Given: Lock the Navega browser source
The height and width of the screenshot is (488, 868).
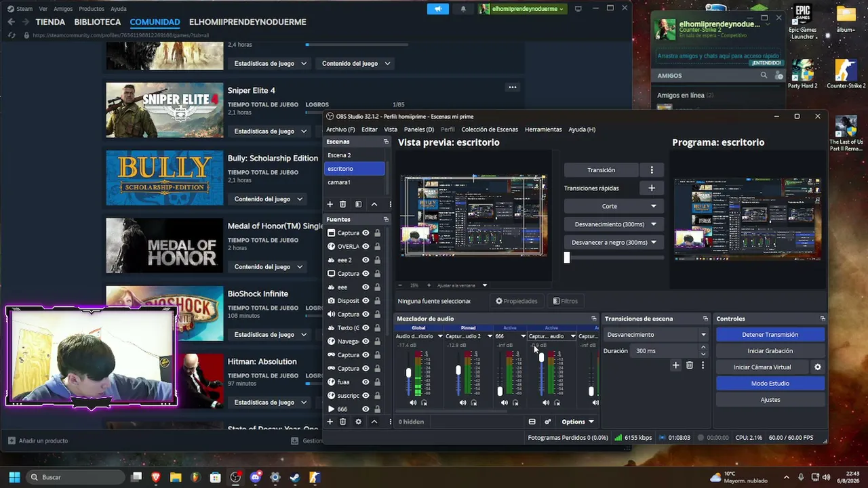Looking at the screenshot, I should [377, 342].
